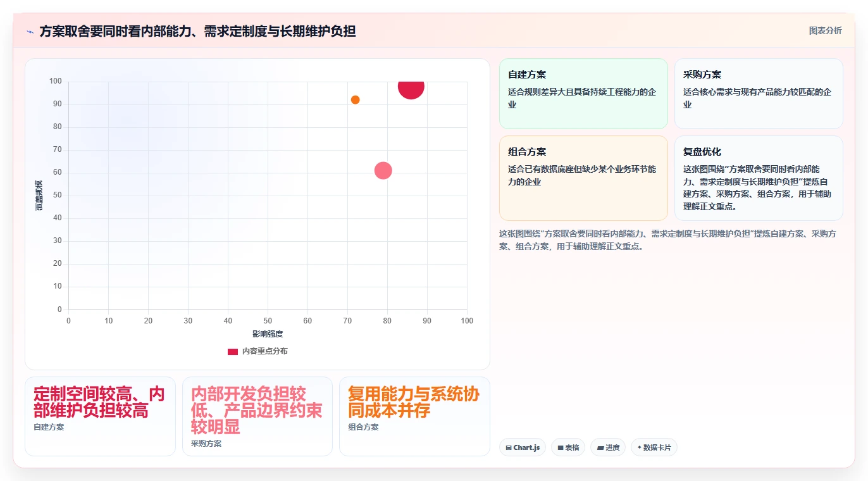The height and width of the screenshot is (481, 868).
Task: Click the 表格 tag icon
Action: click(560, 447)
